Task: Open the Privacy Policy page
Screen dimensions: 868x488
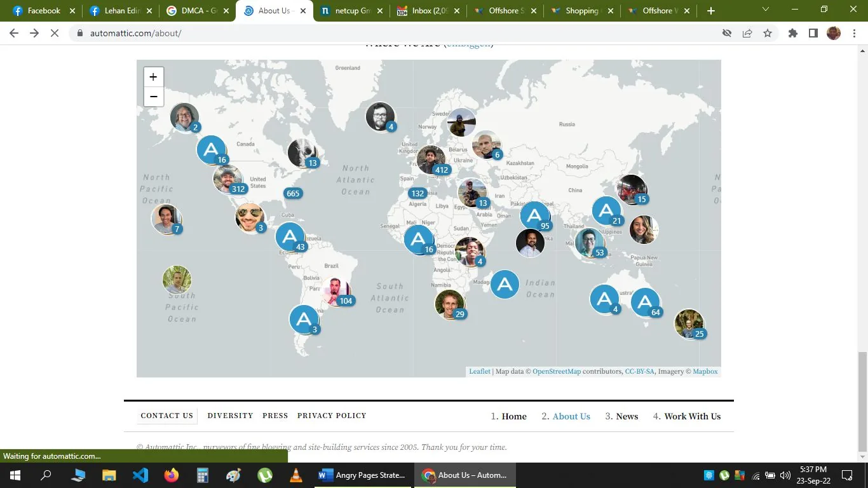Action: 332,416
